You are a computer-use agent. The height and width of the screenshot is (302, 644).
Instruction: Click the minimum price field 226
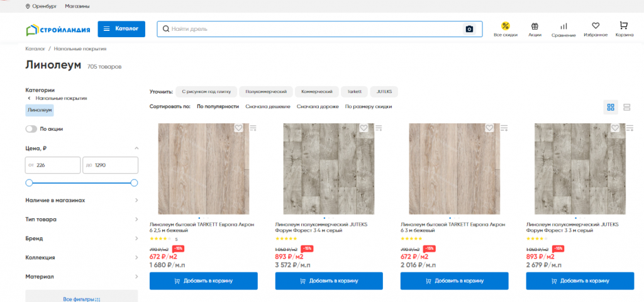53,165
